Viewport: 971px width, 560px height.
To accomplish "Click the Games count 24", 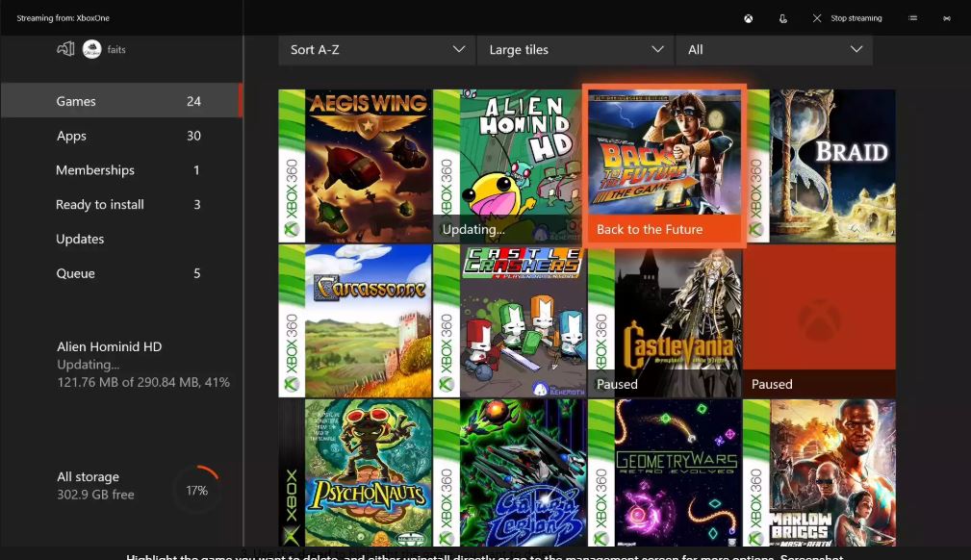I will [193, 101].
